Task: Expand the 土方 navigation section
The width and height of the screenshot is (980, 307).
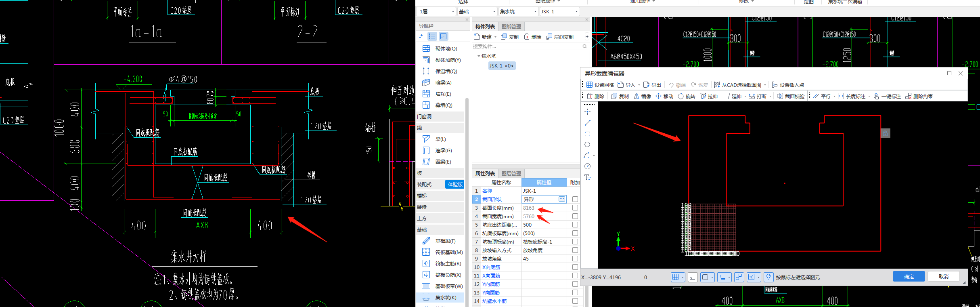Action: tap(440, 218)
